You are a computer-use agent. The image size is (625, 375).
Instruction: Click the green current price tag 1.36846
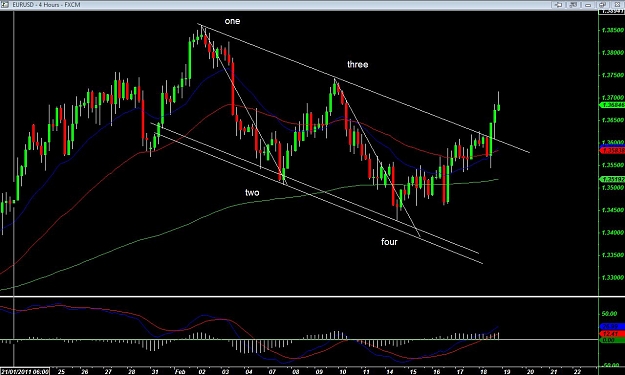[612, 105]
